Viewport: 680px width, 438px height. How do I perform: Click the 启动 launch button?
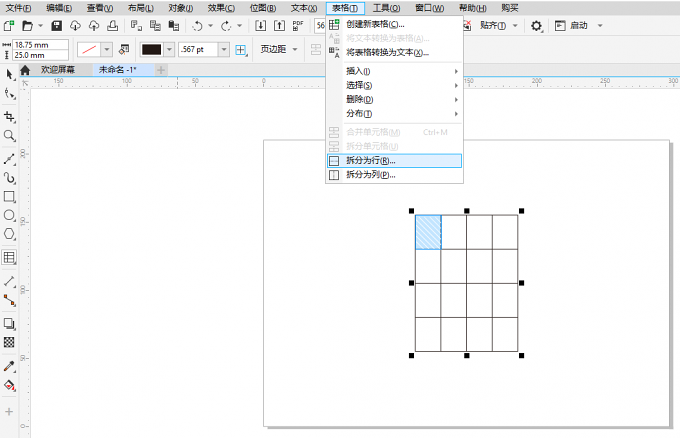point(579,25)
